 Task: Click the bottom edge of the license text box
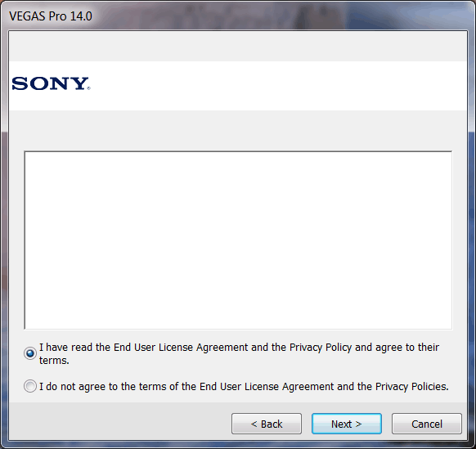click(x=238, y=329)
